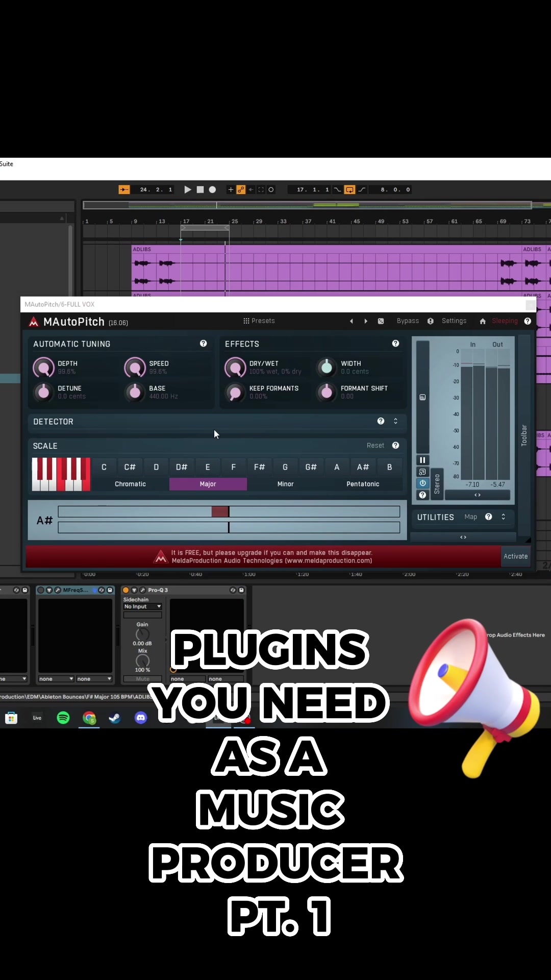
Task: Open help for the Detector section
Action: pyautogui.click(x=381, y=421)
